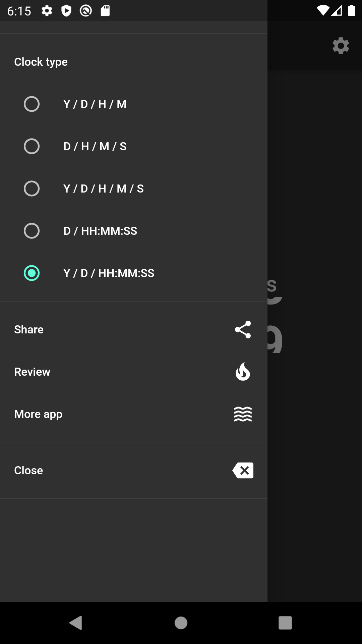Tap the share icon
362x644 pixels.
(243, 329)
